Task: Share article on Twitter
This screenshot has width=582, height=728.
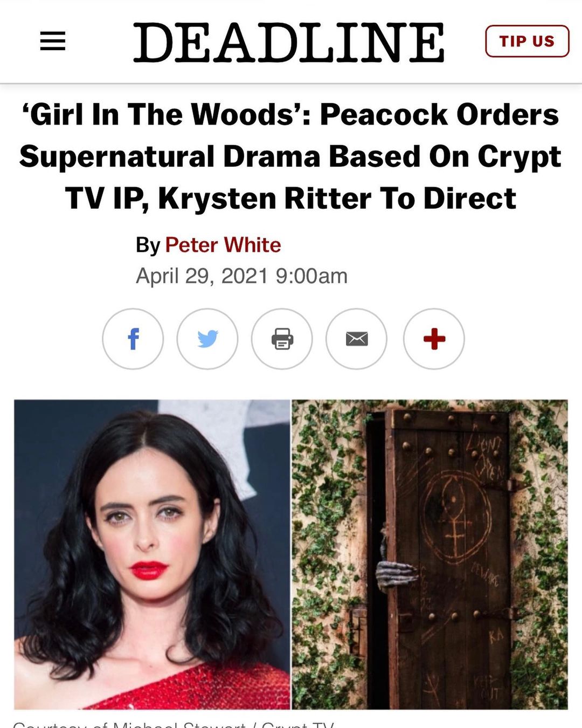Action: tap(207, 339)
